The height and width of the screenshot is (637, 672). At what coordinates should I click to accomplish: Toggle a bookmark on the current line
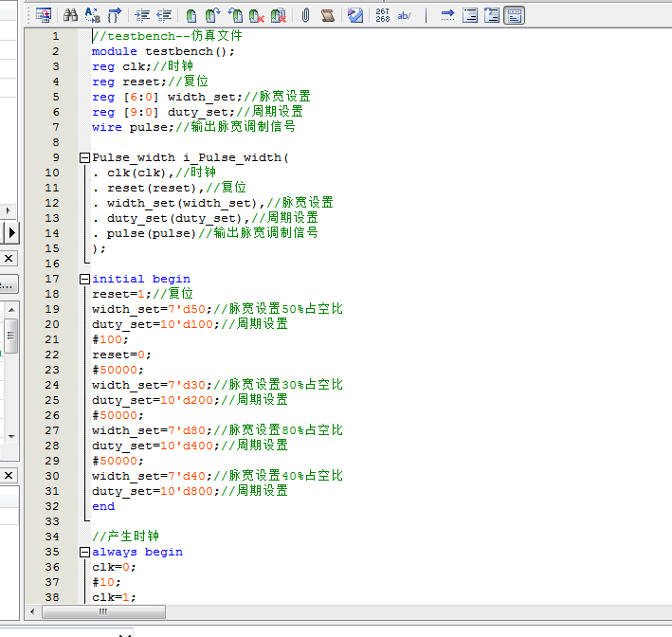click(x=191, y=16)
